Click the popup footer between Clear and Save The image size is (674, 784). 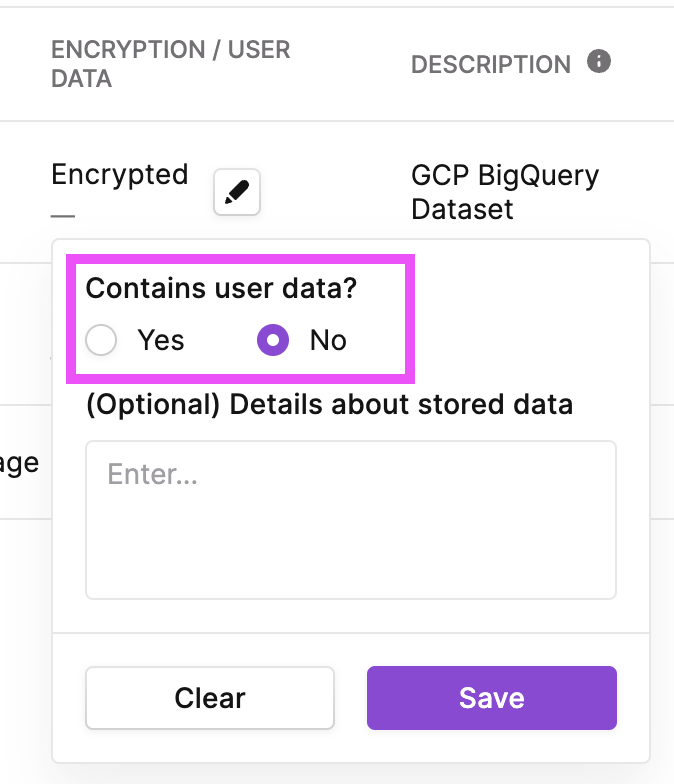pos(350,698)
